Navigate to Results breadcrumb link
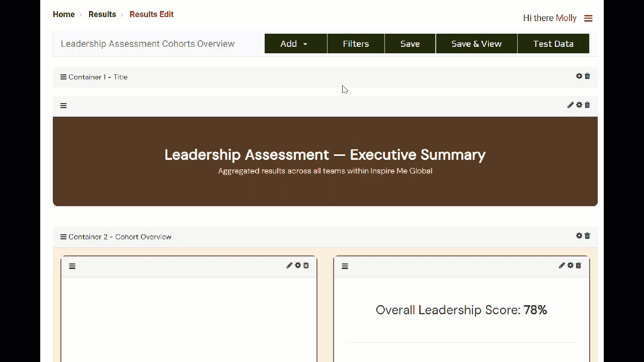 coord(102,15)
